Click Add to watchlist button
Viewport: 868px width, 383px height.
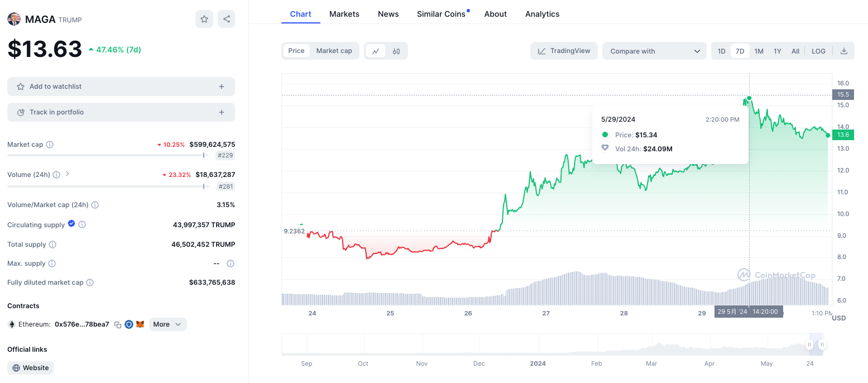121,87
